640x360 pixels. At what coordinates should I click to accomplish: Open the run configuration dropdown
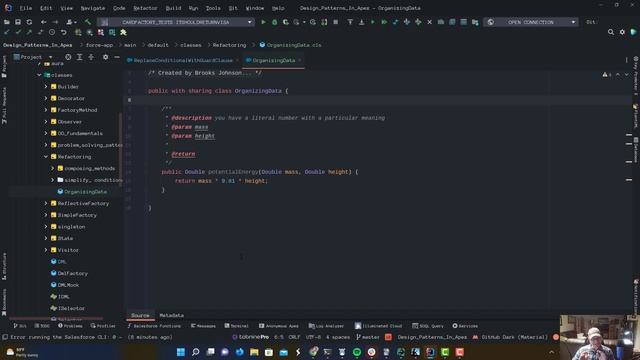coord(176,22)
